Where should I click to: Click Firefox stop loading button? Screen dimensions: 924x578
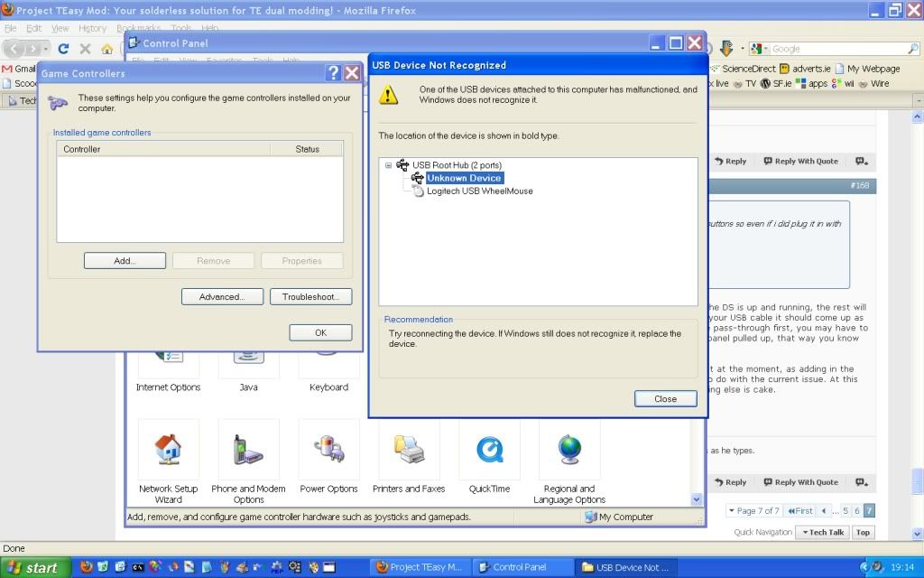click(x=86, y=49)
